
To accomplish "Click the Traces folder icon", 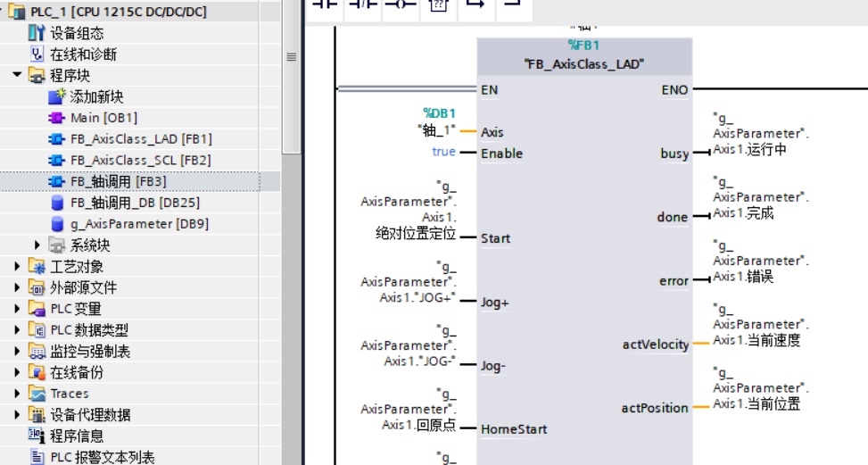I will coord(37,394).
